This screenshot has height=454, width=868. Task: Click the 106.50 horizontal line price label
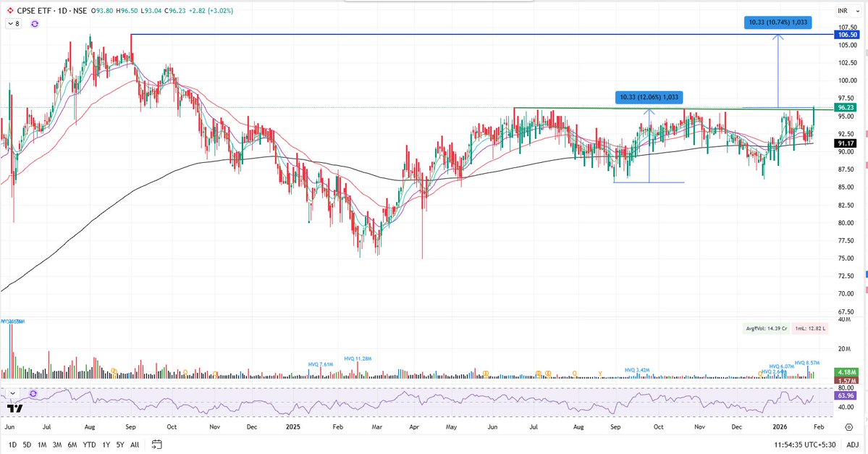click(848, 34)
